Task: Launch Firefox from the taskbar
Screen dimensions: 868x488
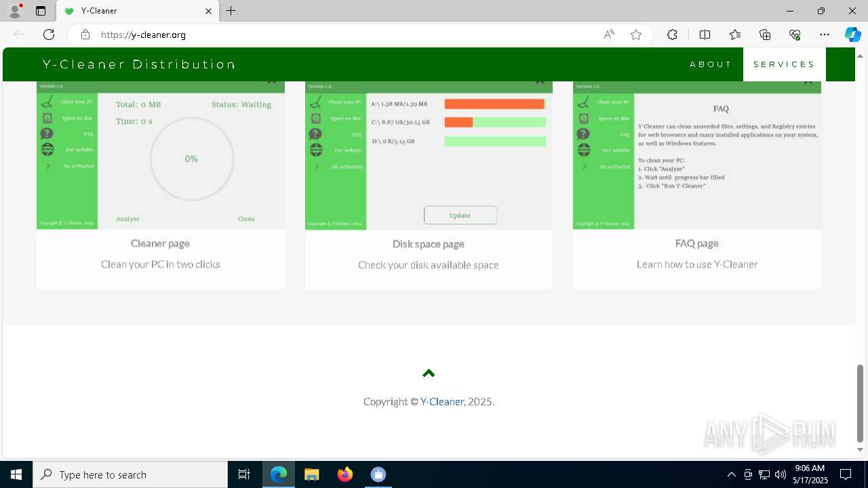Action: tap(345, 474)
